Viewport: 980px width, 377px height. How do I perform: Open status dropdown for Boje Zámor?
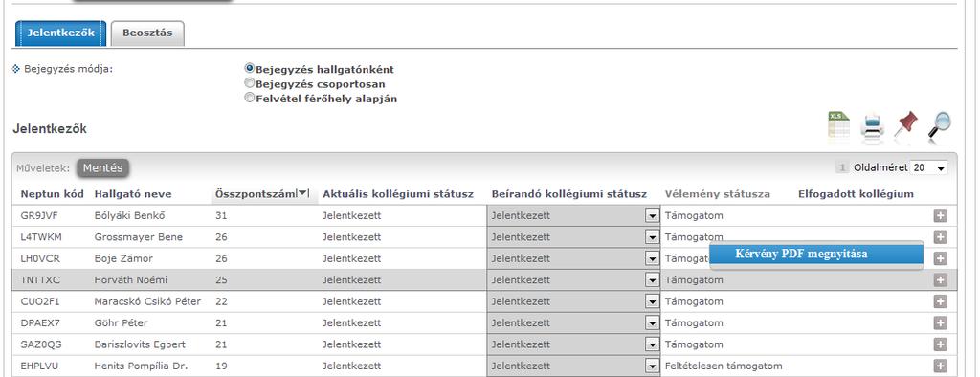[653, 258]
